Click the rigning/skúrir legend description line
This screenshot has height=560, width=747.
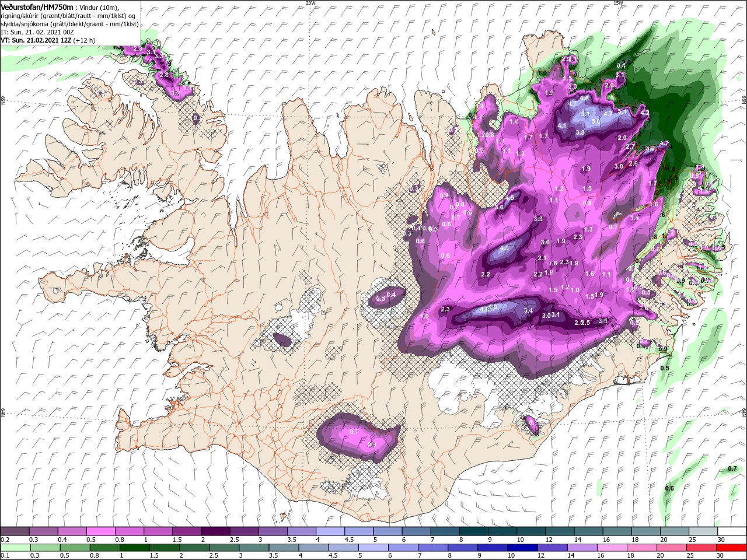(x=69, y=16)
